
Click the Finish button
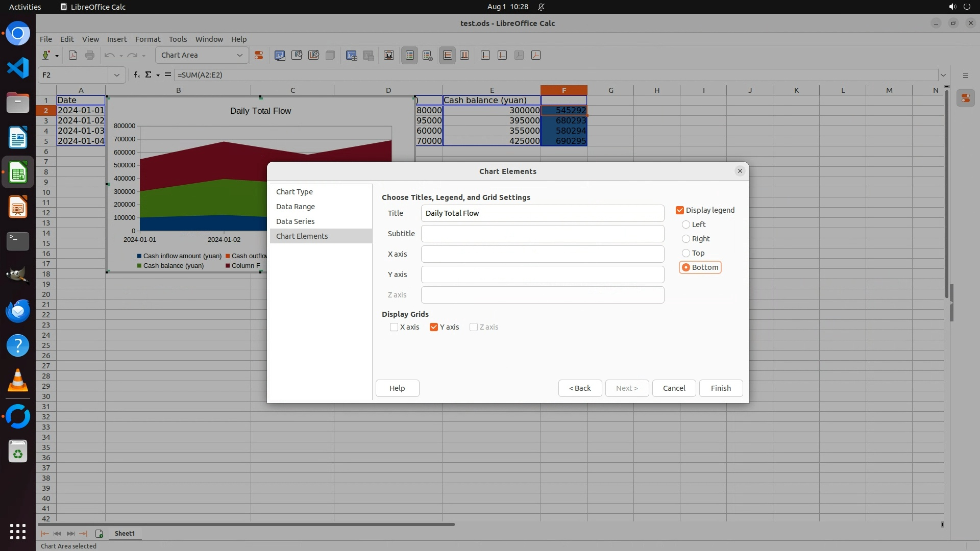[721, 388]
